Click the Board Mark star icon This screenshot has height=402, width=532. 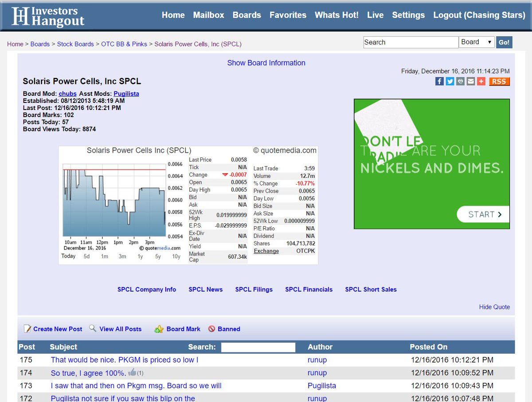pyautogui.click(x=159, y=329)
